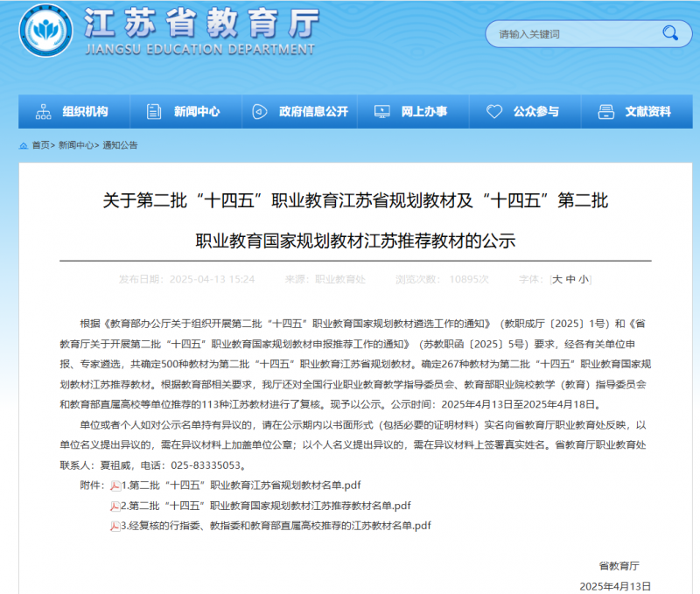700x594 pixels.
Task: Go to 首页 in the breadcrumb
Action: pos(40,145)
